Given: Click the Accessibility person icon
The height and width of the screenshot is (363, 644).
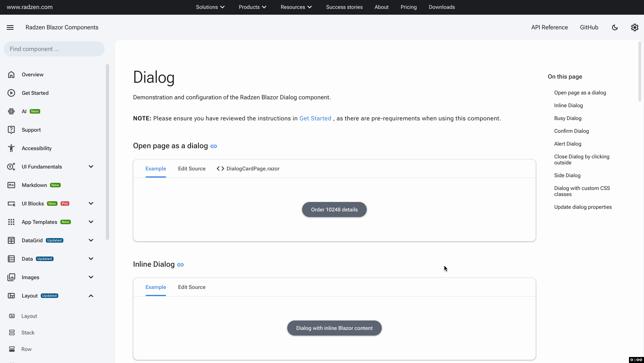Looking at the screenshot, I should [x=11, y=148].
